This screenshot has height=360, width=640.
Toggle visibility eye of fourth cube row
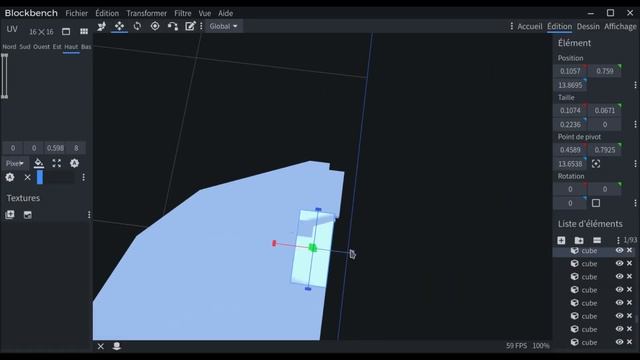click(619, 289)
